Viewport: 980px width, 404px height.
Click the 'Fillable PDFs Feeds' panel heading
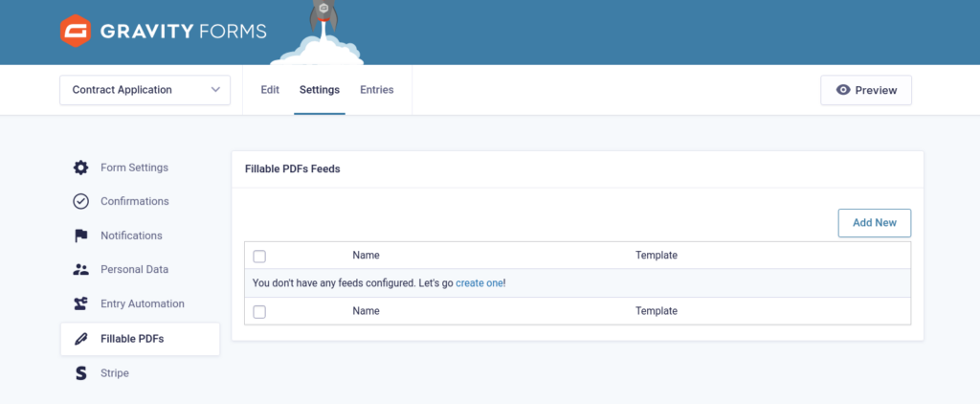(x=293, y=168)
